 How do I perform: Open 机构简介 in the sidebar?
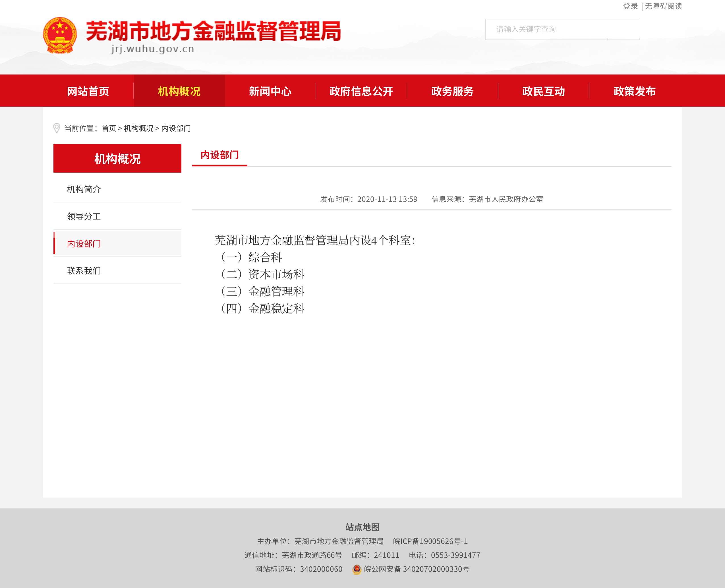(117, 189)
